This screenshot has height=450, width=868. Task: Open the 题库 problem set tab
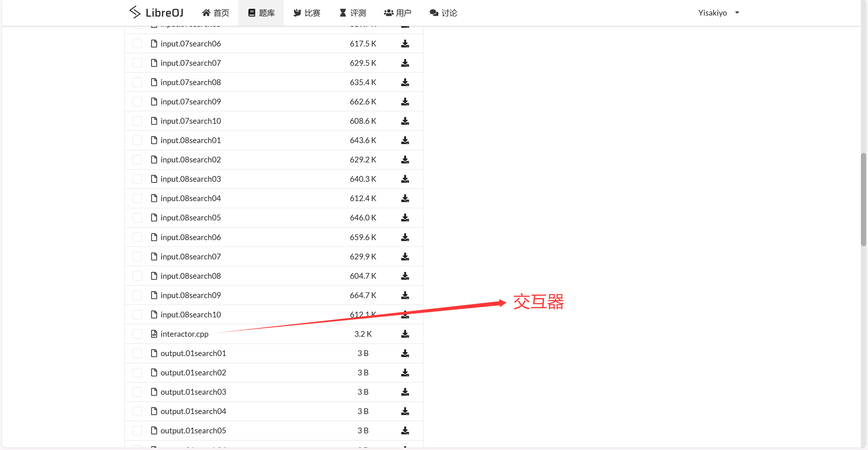(261, 13)
